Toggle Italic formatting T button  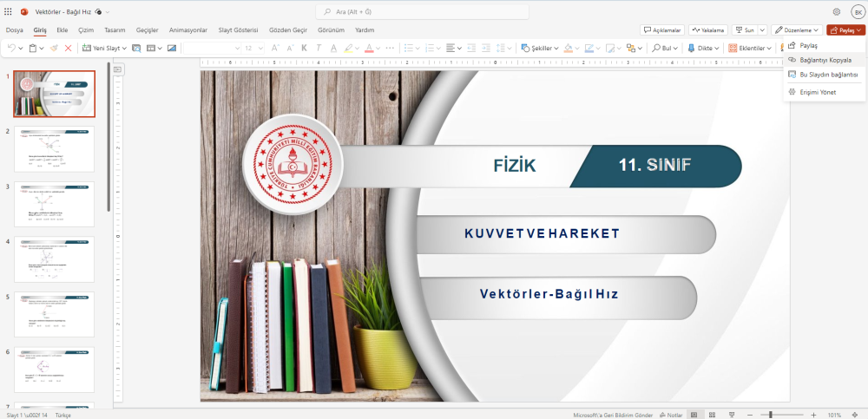(319, 49)
